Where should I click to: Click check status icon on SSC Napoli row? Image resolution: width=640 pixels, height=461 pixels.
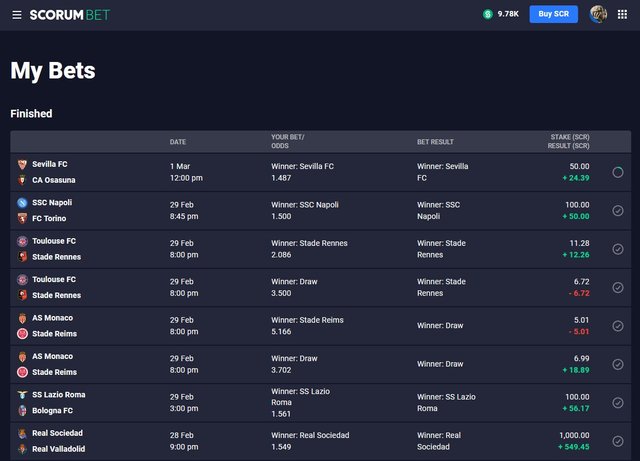(x=618, y=211)
